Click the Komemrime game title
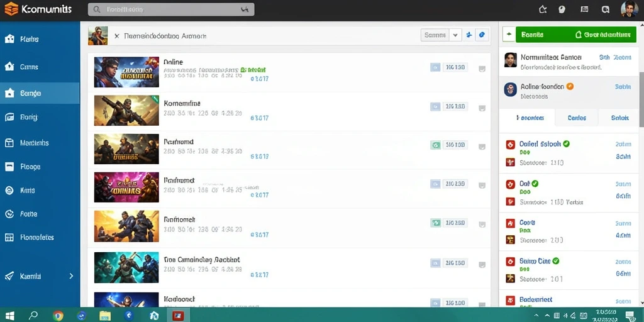 click(182, 104)
